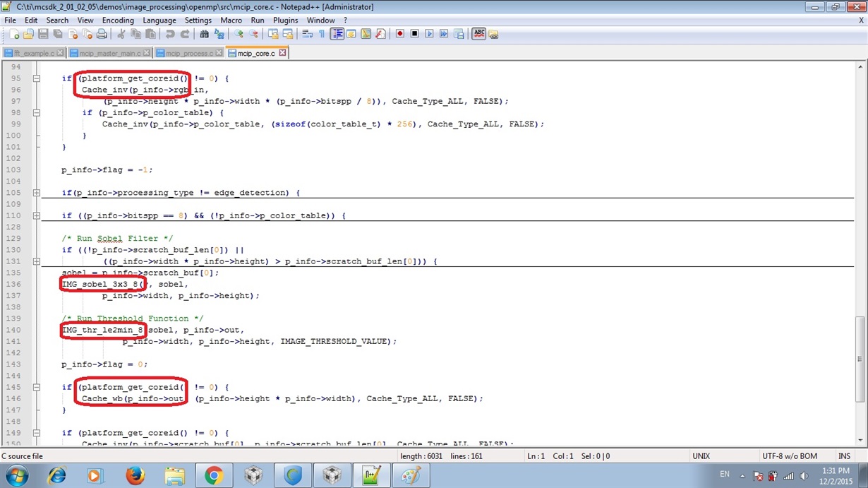Screen dimensions: 868x488
Task: Open the Document Map toolbar icon
Action: point(366,34)
